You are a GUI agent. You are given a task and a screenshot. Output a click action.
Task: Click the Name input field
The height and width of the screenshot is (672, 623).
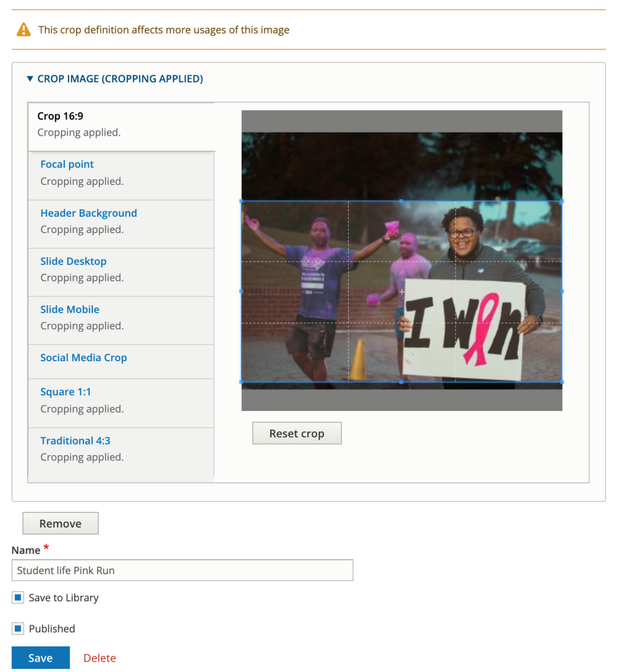pyautogui.click(x=182, y=570)
